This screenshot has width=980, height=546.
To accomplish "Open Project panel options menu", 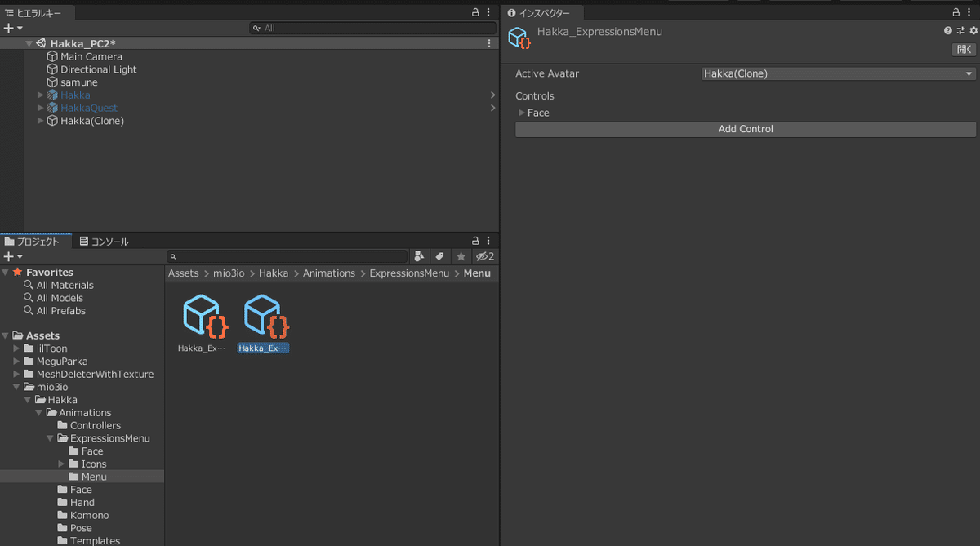I will (489, 242).
